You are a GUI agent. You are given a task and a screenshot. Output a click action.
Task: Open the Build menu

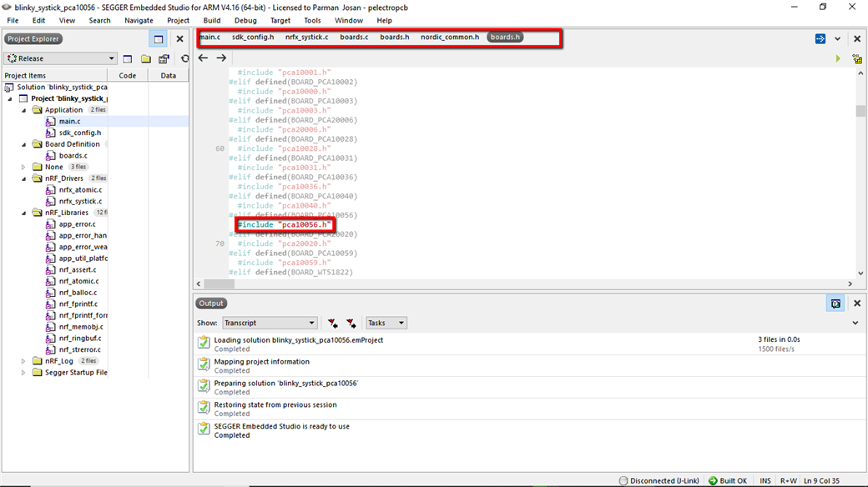(x=212, y=20)
